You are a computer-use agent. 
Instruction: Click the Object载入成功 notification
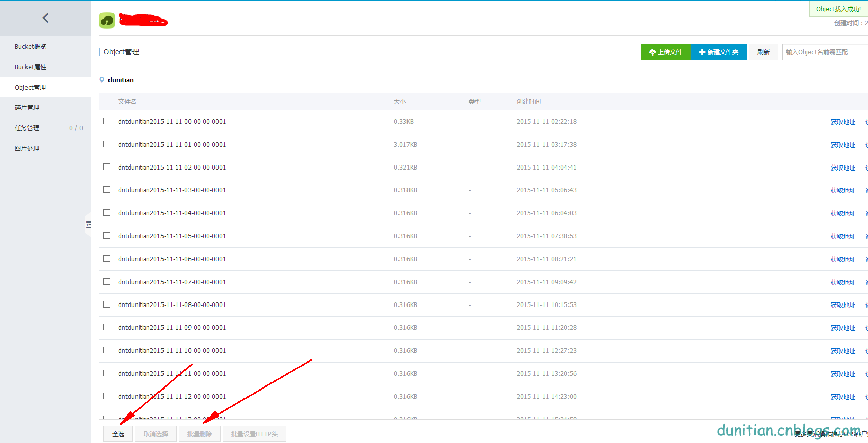[838, 9]
